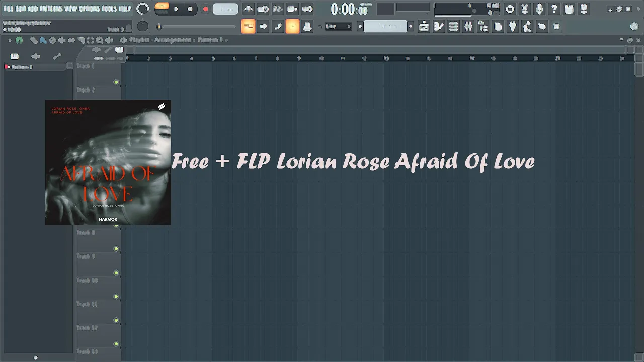Click the tempo field
The width and height of the screenshot is (644, 362).
click(225, 9)
